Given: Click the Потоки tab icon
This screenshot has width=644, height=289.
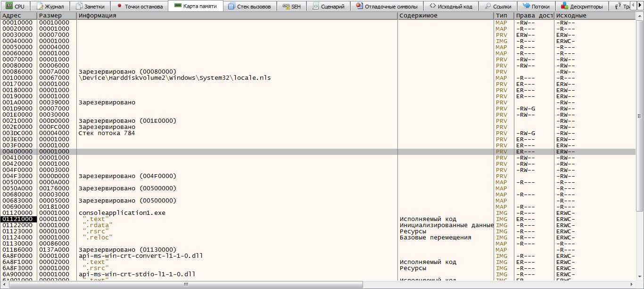Looking at the screenshot, I should [526, 7].
